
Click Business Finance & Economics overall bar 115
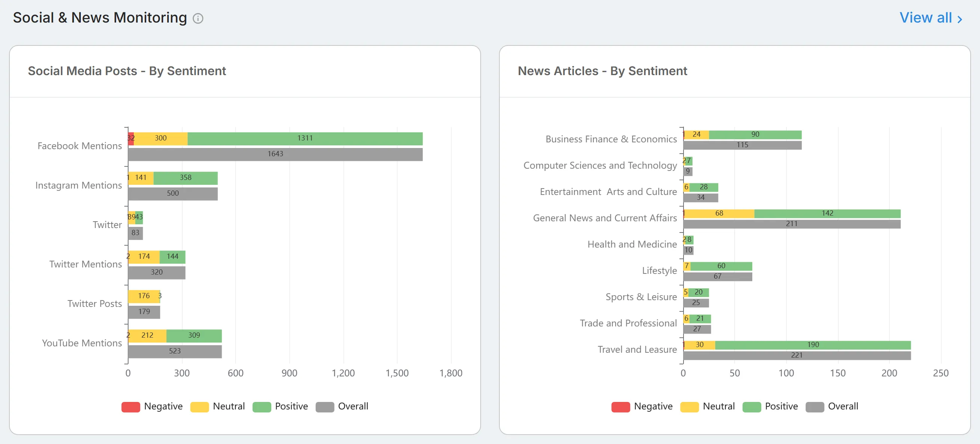coord(742,145)
